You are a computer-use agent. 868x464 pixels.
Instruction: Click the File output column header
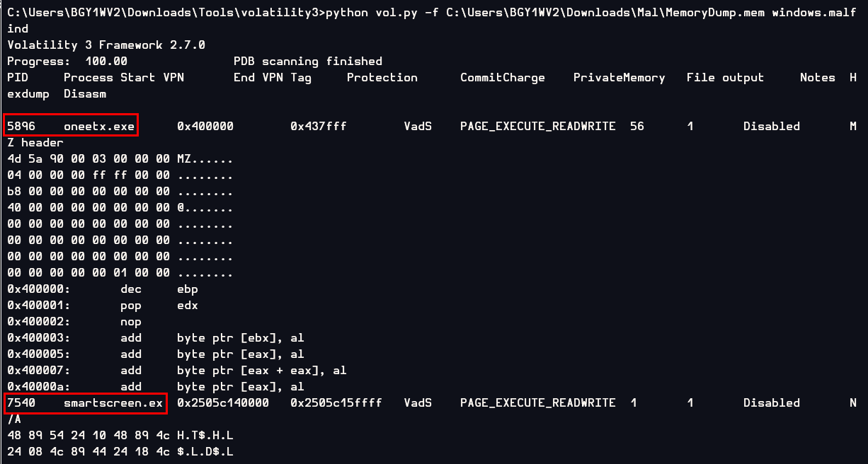tap(725, 78)
